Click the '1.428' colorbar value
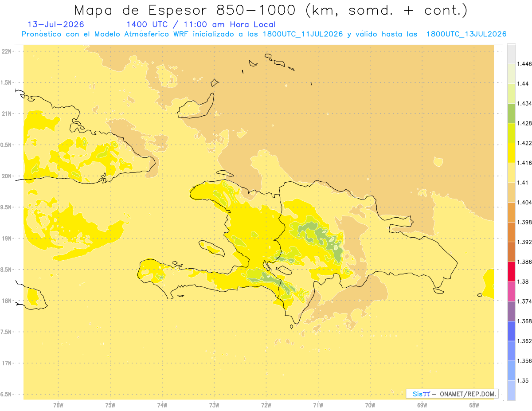 (524, 123)
